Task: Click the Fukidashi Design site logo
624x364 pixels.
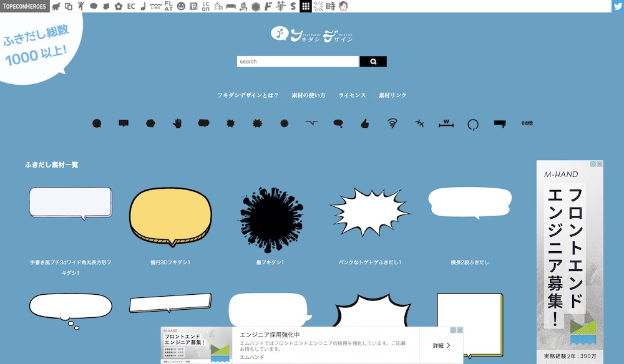Action: (x=311, y=34)
